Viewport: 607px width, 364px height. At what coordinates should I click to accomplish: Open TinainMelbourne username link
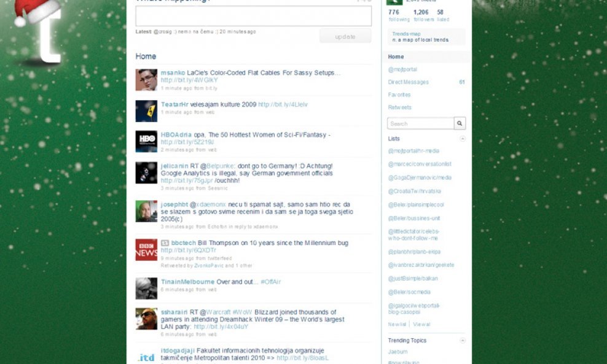point(187,282)
